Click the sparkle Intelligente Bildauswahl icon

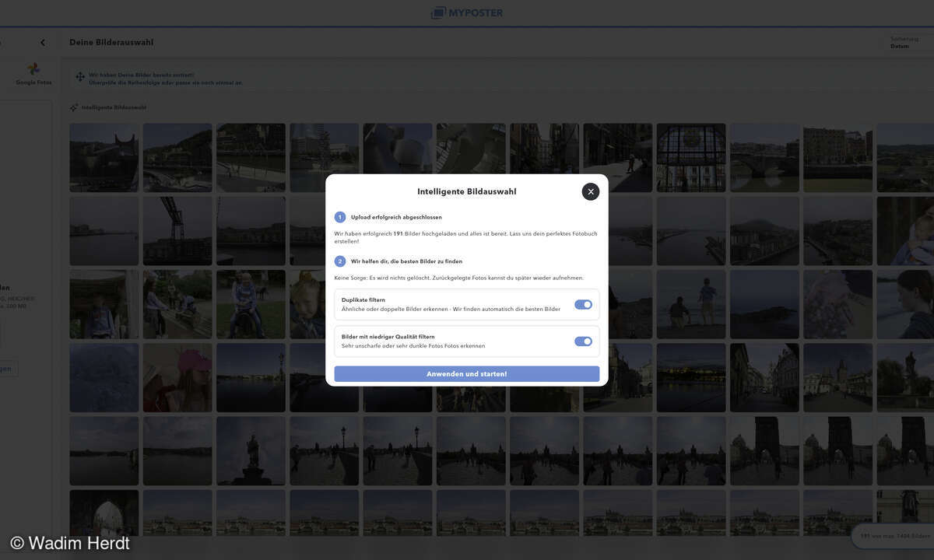(74, 107)
